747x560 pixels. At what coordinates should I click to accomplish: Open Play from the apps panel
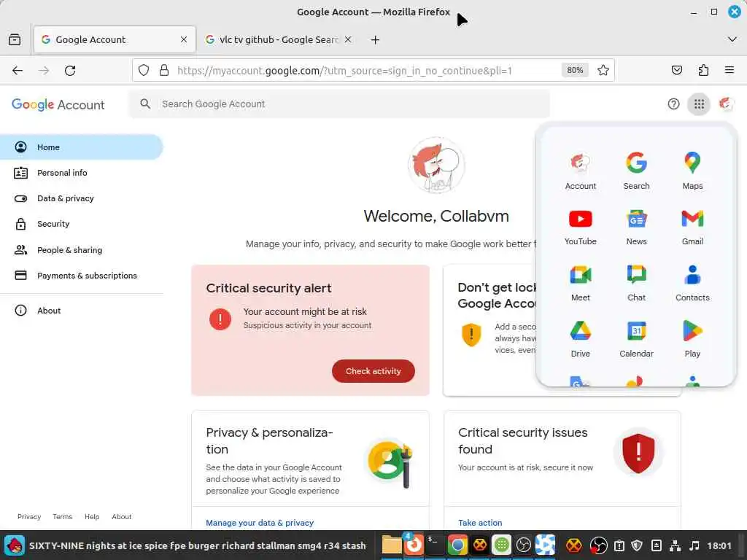tap(692, 340)
